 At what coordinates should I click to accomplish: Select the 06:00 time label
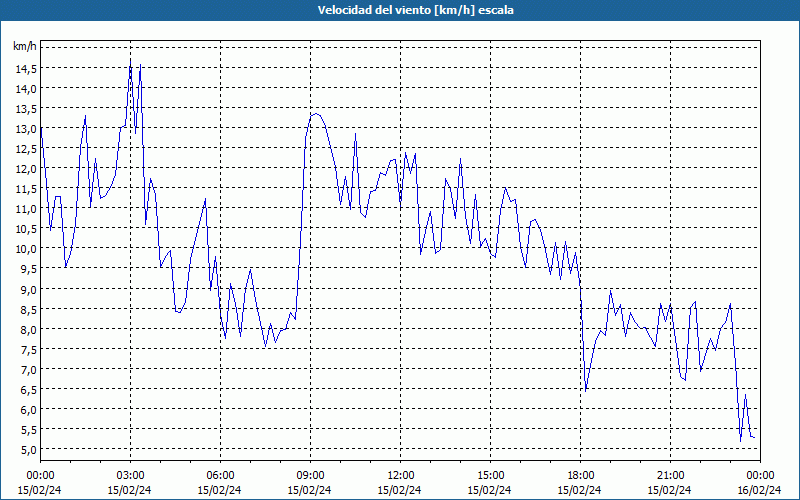click(x=220, y=476)
